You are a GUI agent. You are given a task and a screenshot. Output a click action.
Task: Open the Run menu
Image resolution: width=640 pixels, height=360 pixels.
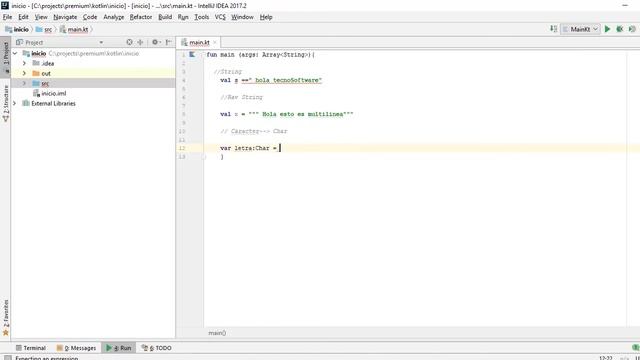tap(183, 17)
